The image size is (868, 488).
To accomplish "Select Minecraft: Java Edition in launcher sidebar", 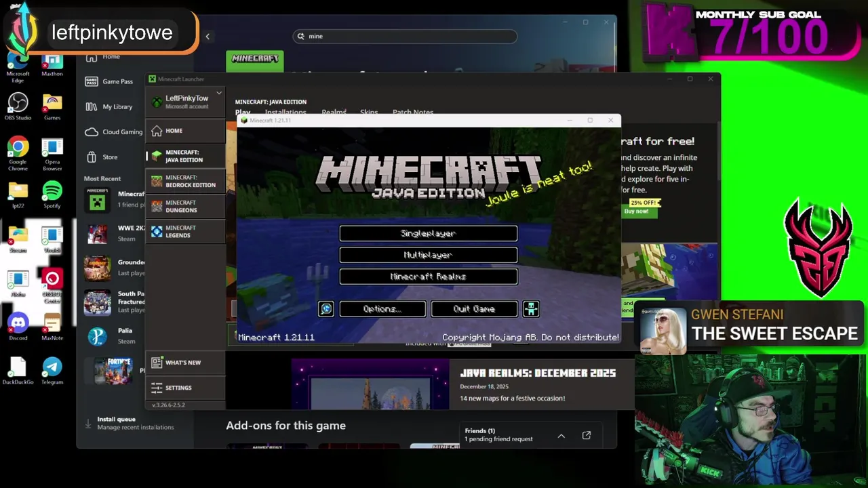I will tap(186, 157).
